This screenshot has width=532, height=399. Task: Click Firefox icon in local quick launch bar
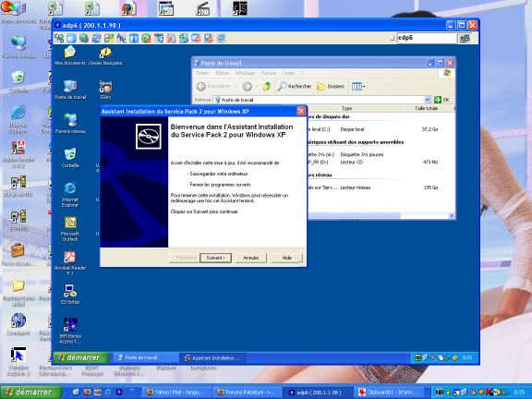pyautogui.click(x=87, y=393)
